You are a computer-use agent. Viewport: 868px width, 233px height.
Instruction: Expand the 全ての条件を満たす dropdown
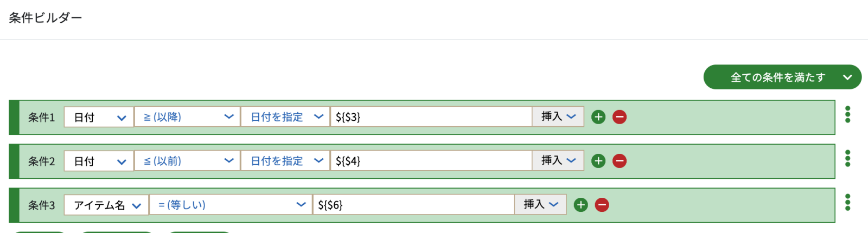click(x=782, y=77)
